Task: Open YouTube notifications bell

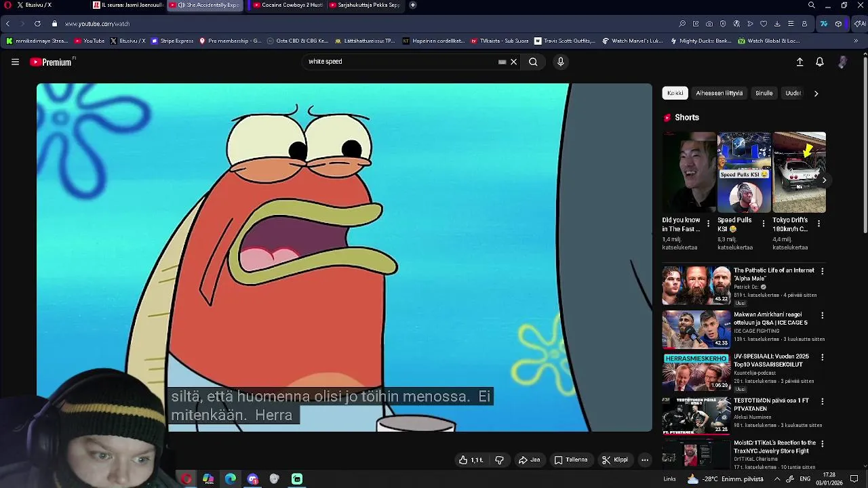Action: [x=820, y=62]
